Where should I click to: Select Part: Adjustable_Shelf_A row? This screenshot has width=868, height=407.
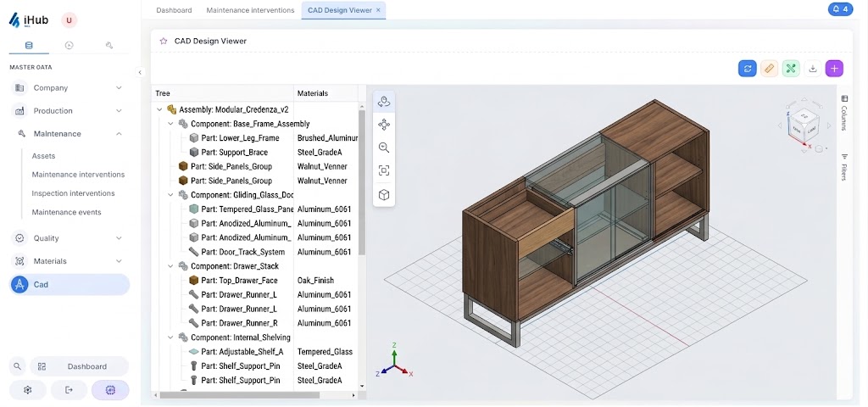(254, 352)
